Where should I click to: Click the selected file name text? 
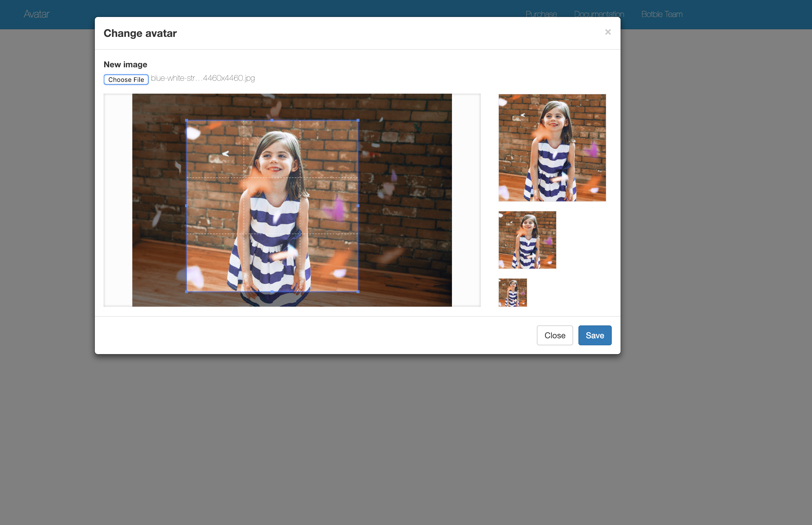tap(203, 78)
